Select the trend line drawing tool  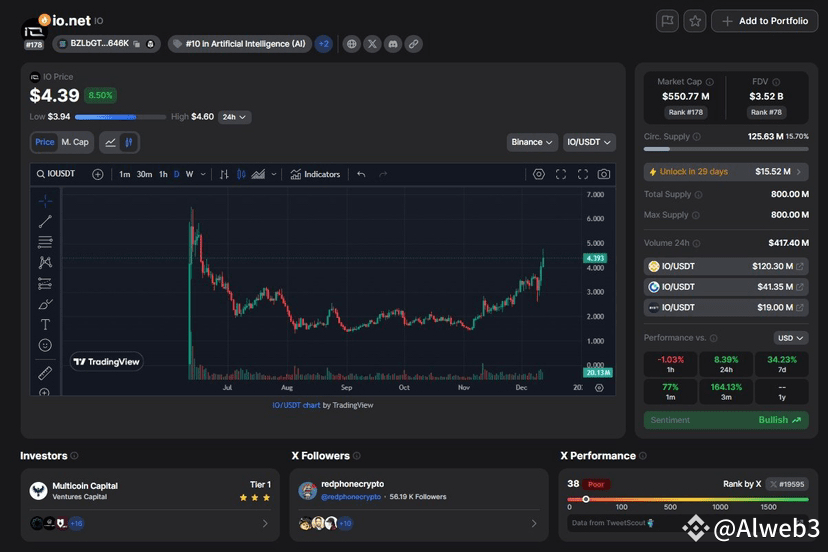[x=45, y=221]
